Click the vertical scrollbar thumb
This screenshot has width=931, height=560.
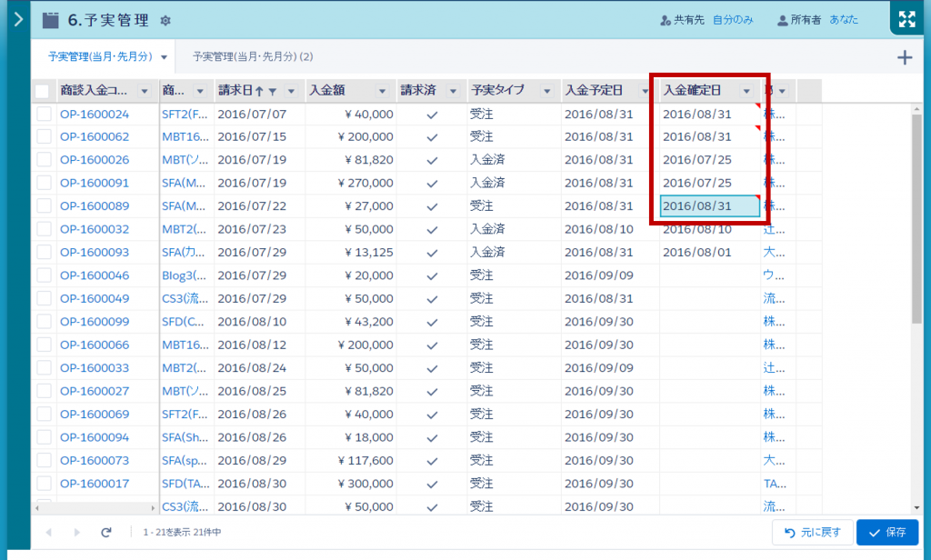click(916, 218)
